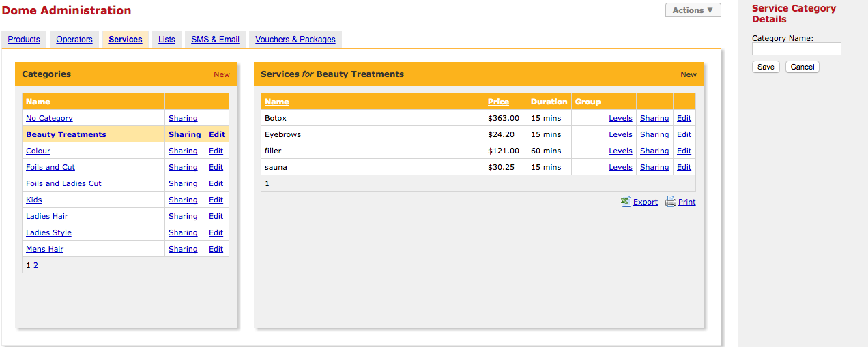
Task: Sort services by Price column
Action: (498, 102)
